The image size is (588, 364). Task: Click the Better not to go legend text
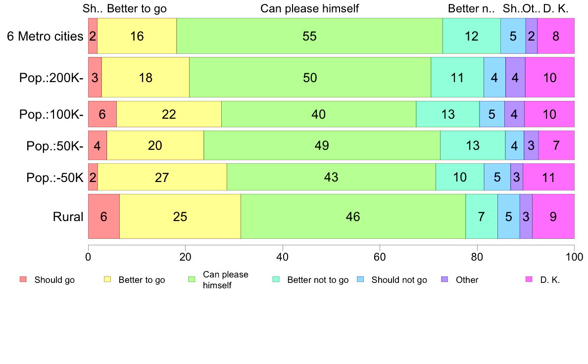[318, 280]
